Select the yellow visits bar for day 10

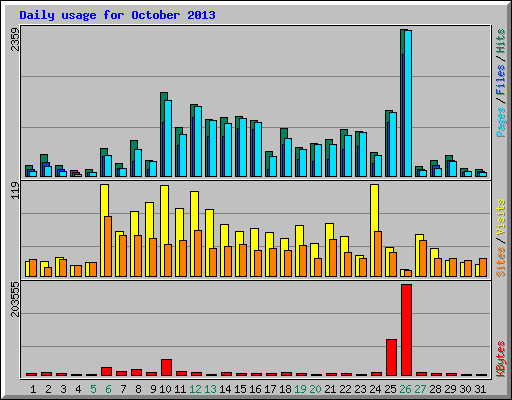tap(164, 231)
